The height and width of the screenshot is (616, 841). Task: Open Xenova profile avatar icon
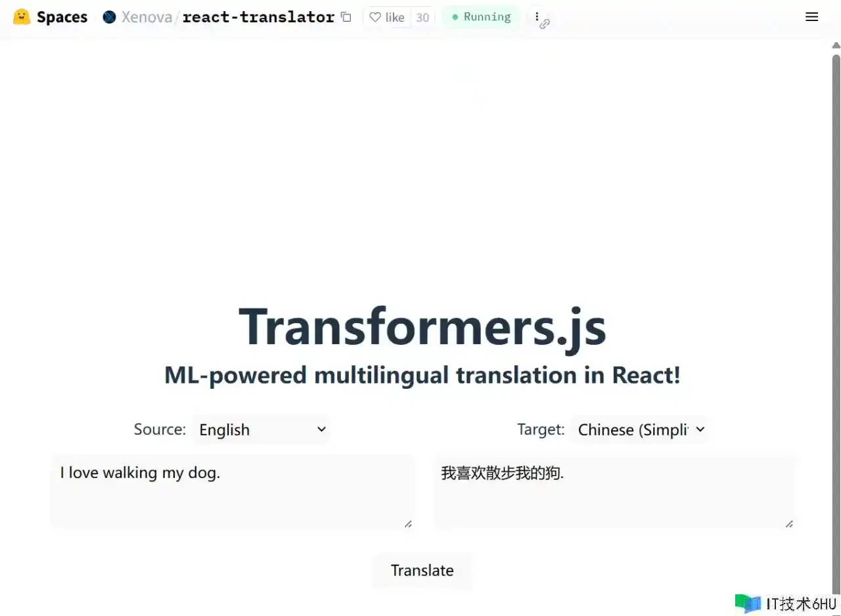click(110, 17)
